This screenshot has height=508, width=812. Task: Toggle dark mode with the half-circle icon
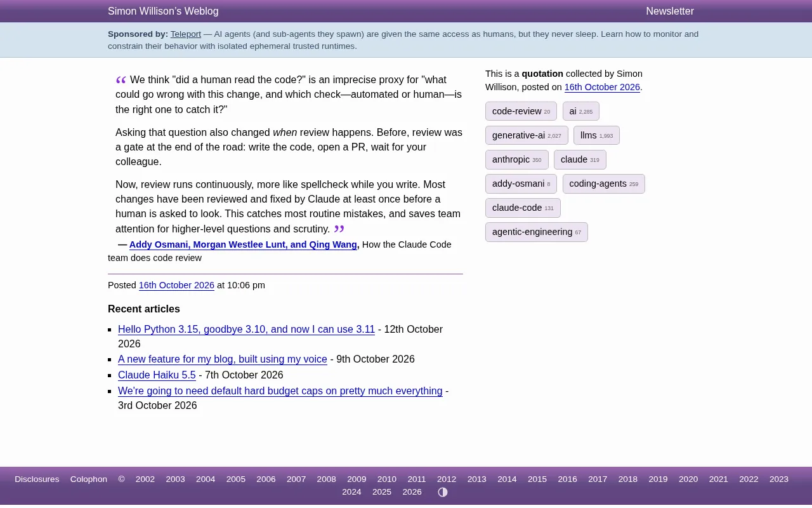(443, 492)
